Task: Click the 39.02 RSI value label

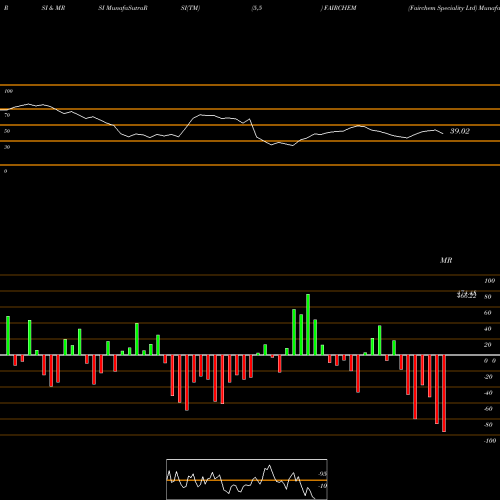Action: click(x=460, y=131)
